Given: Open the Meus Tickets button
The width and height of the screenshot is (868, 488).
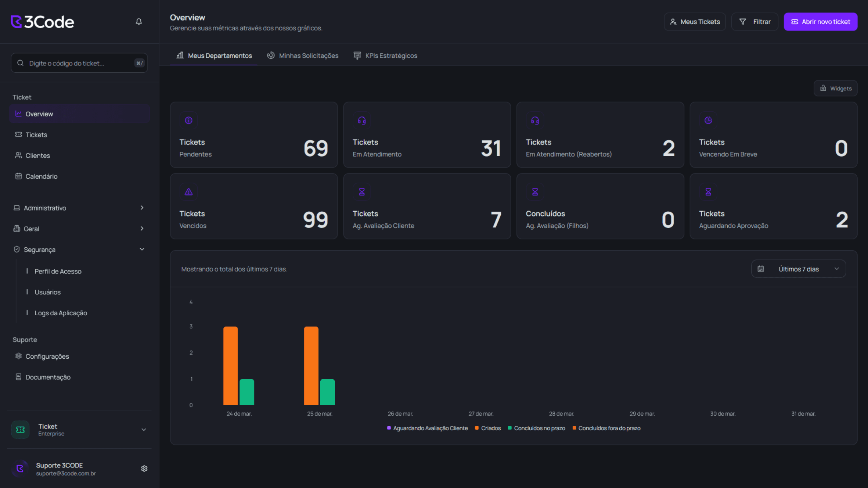Looking at the screenshot, I should tap(695, 21).
